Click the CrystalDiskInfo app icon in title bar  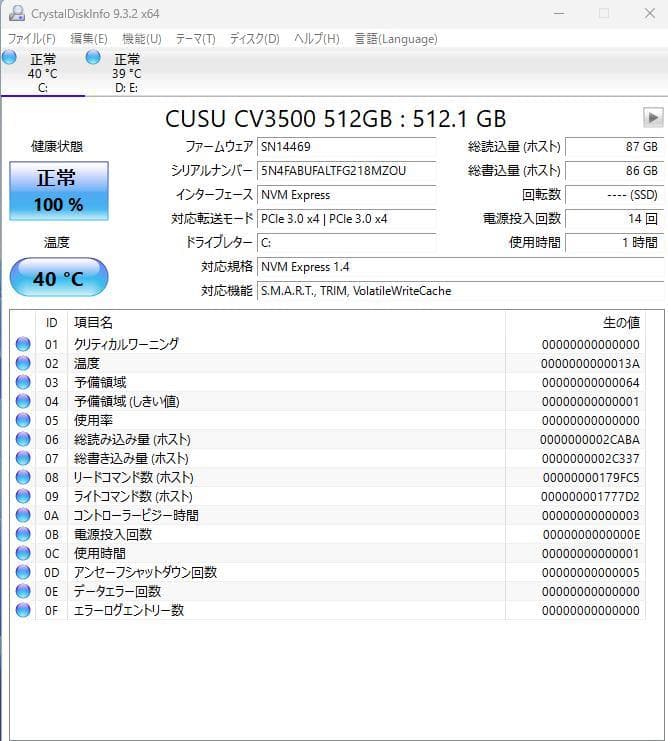pyautogui.click(x=17, y=13)
